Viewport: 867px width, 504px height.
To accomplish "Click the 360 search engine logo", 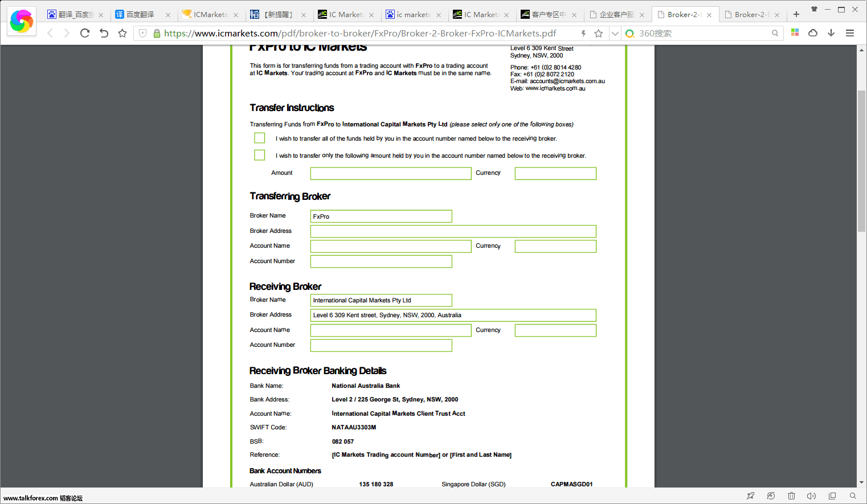I will click(629, 34).
